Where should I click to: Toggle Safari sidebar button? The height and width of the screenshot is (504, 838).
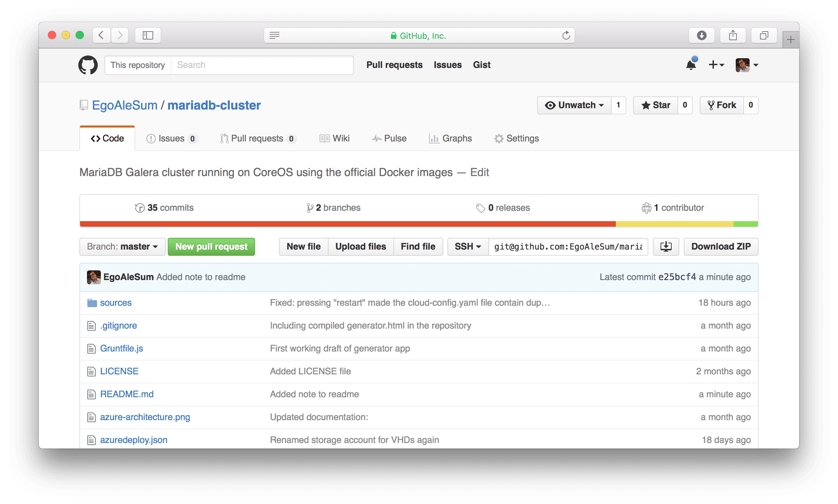148,35
